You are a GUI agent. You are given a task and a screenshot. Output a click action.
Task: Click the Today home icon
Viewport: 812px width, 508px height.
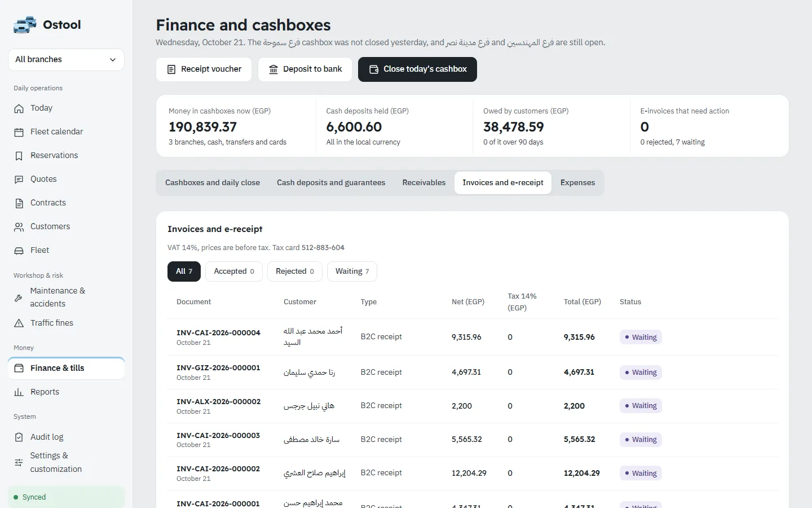19,108
